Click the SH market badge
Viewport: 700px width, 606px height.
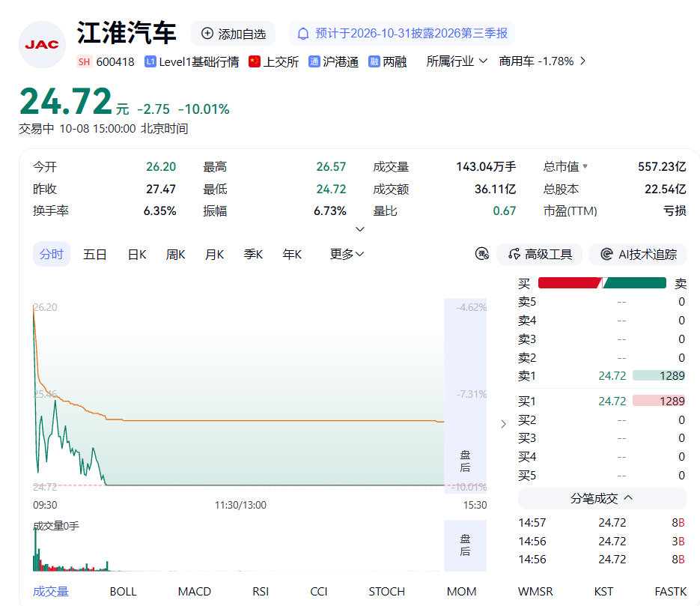tap(84, 61)
